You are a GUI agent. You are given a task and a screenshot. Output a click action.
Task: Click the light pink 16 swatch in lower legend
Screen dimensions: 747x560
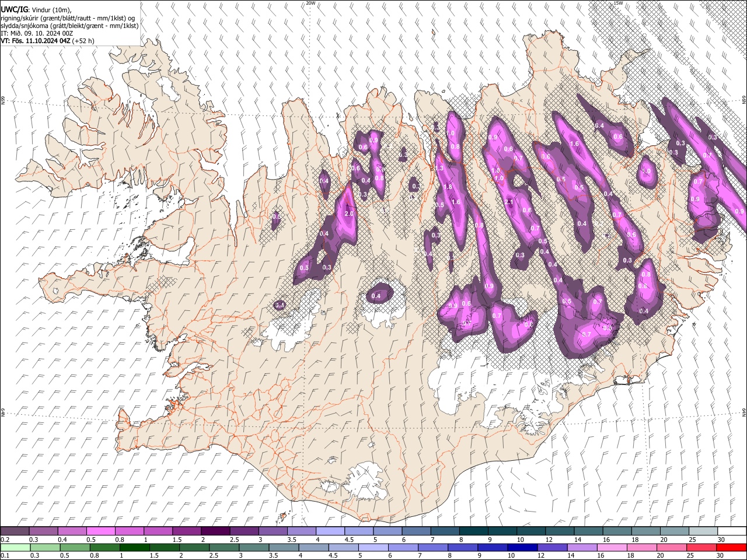click(x=612, y=547)
